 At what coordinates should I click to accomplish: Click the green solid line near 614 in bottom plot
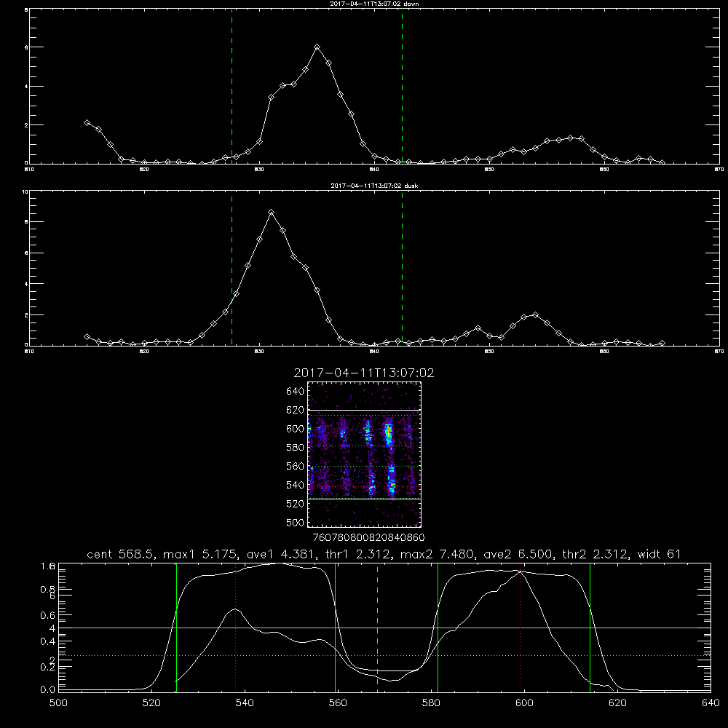pos(590,628)
